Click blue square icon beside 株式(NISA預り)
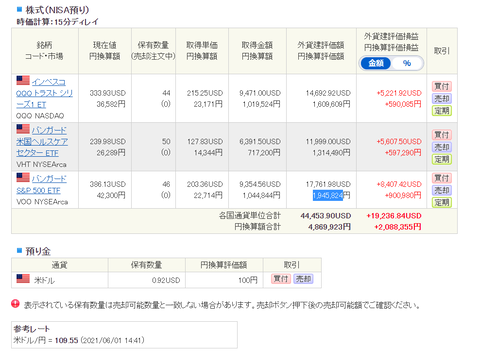This screenshot has height=362, width=480. point(19,9)
